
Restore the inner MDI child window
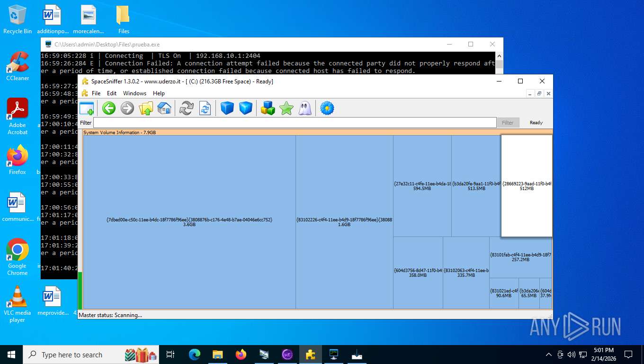pos(539,93)
